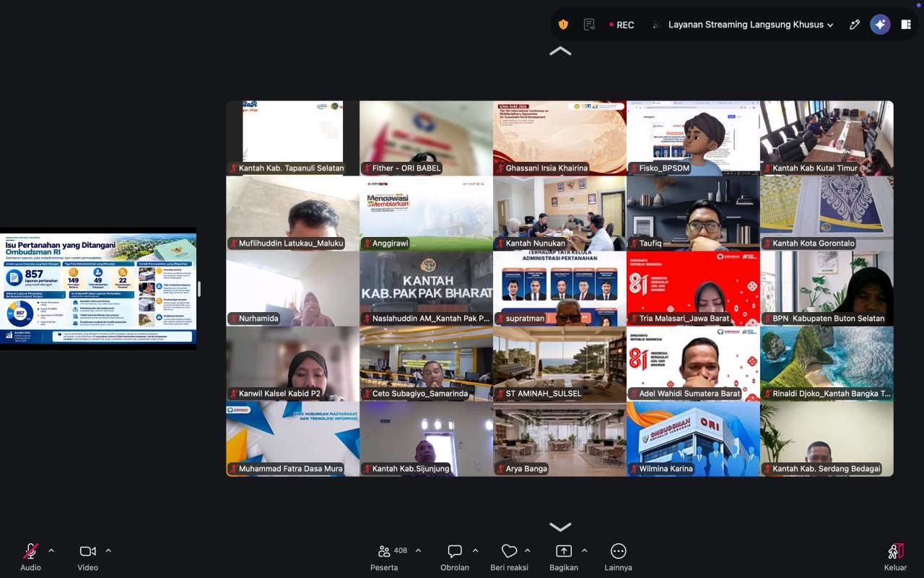Image resolution: width=924 pixels, height=578 pixels.
Task: Select Kantah Kab. Tapanuli Selatan video tile
Action: (x=292, y=138)
